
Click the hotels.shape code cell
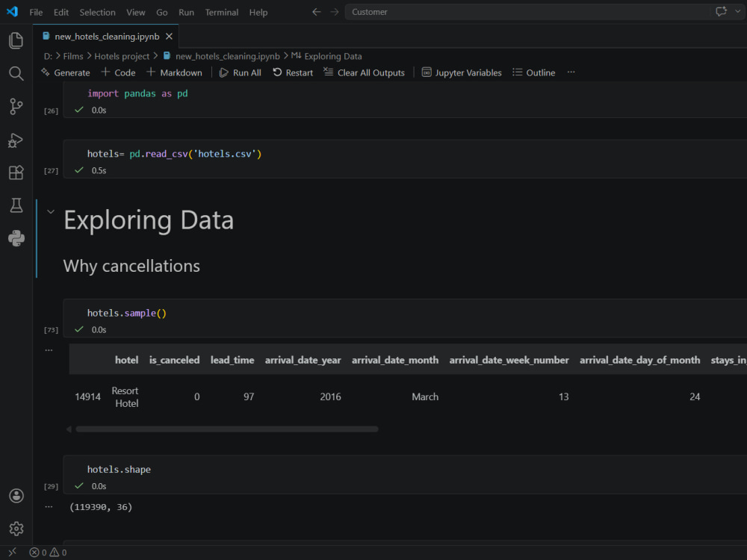click(405, 475)
